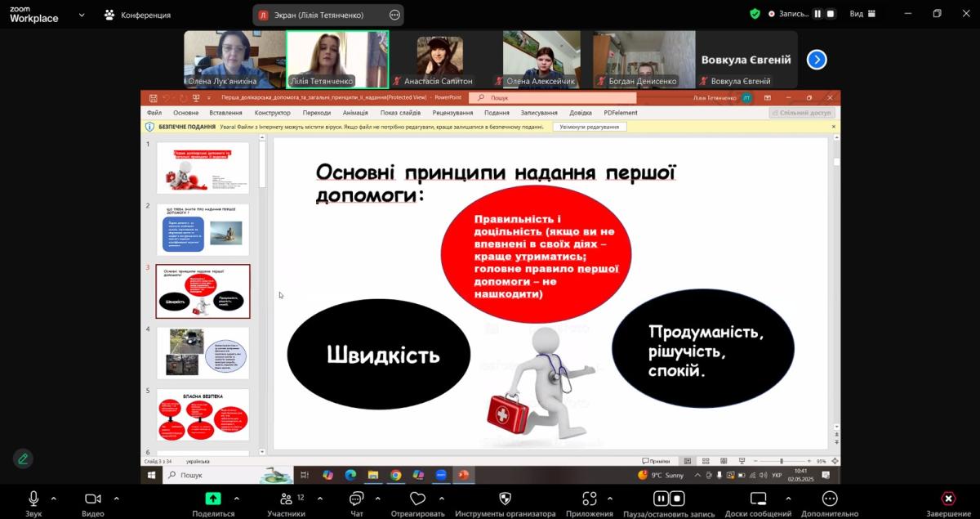Show next participants with blue arrow button
Image resolution: width=980 pixels, height=519 pixels.
(817, 60)
